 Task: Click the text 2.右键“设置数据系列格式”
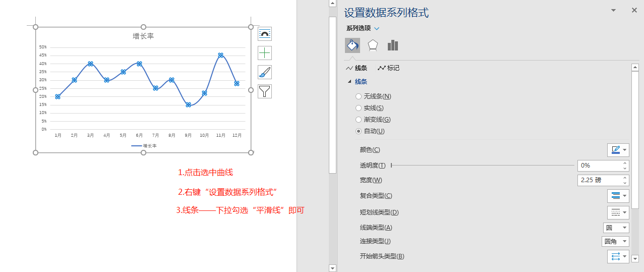pos(228,192)
